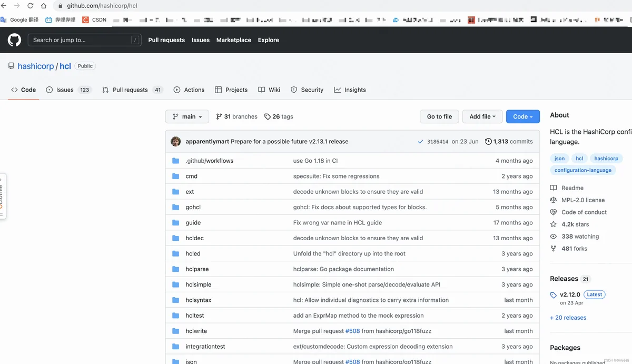The width and height of the screenshot is (632, 364).
Task: Click the folder icon beside .github/workflows
Action: point(176,161)
